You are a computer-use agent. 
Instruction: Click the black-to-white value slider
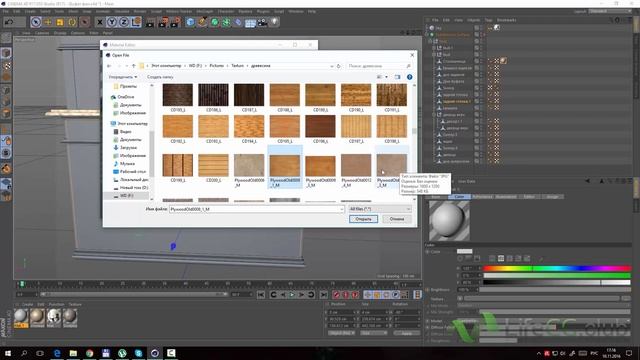point(557,282)
